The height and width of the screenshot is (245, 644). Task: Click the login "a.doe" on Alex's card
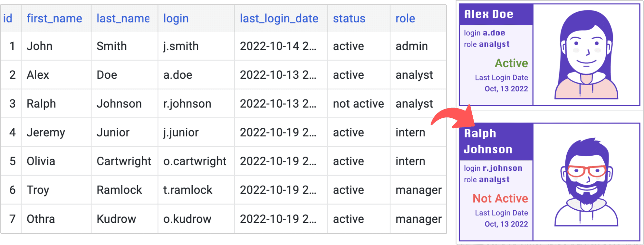pyautogui.click(x=494, y=33)
